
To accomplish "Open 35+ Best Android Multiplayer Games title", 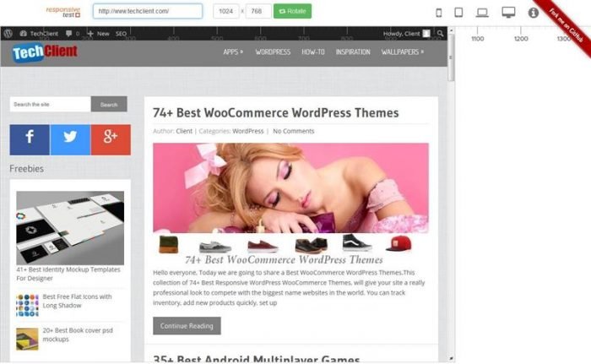I will (257, 359).
